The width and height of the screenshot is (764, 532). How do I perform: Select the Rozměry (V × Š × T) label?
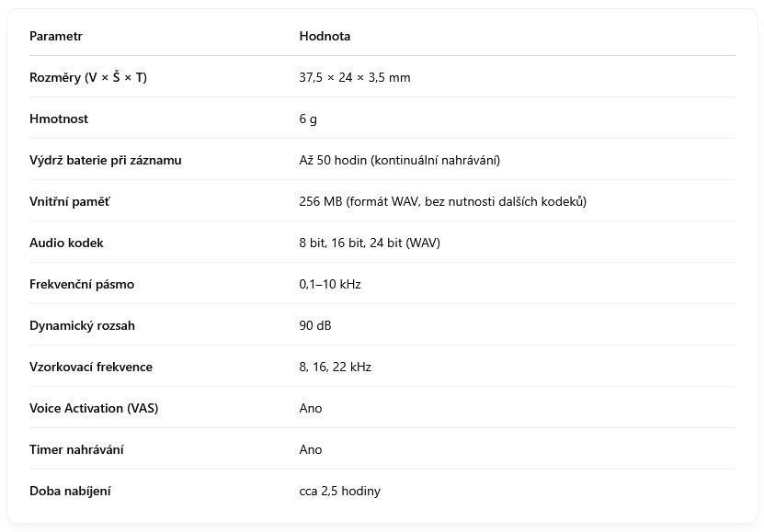[x=88, y=77]
